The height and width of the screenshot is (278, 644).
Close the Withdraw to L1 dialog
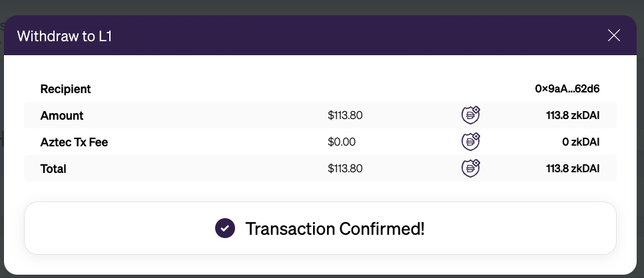coord(613,36)
